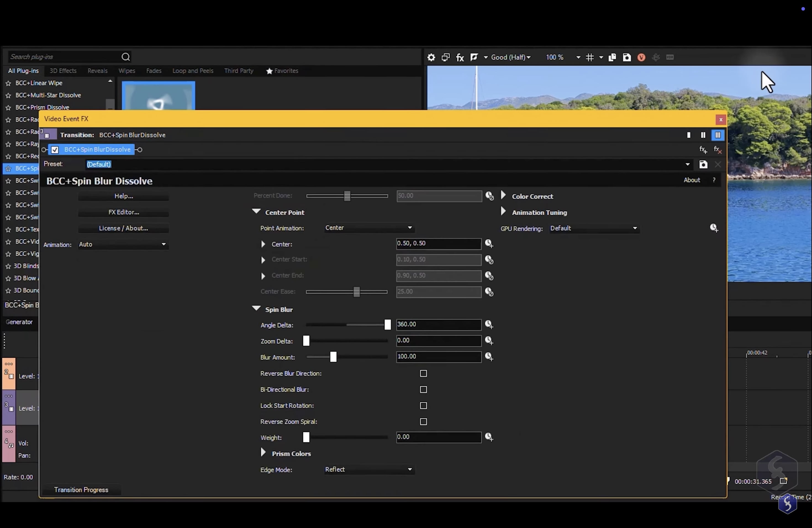Toggle the preview overlay grid icon
The image size is (812, 528).
(x=590, y=57)
